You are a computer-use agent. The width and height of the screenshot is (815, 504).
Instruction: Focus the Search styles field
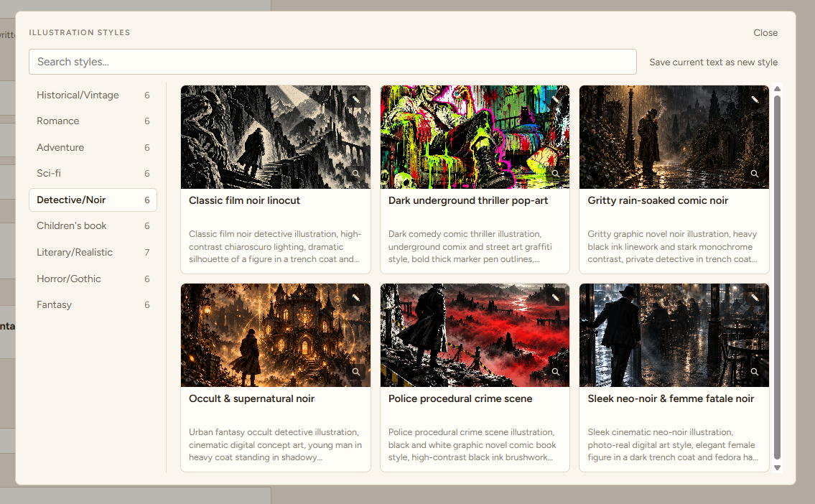click(x=332, y=62)
